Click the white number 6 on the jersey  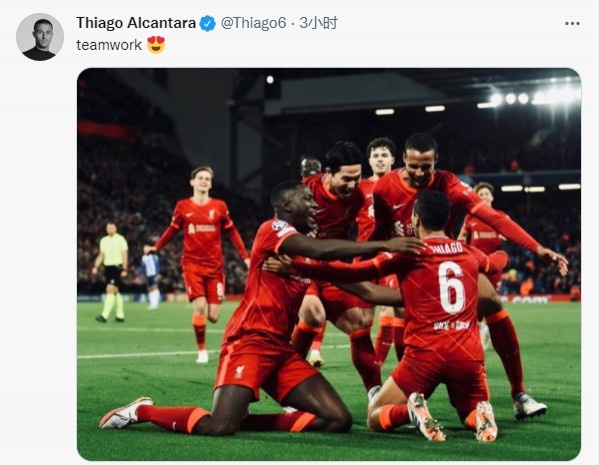click(x=452, y=287)
